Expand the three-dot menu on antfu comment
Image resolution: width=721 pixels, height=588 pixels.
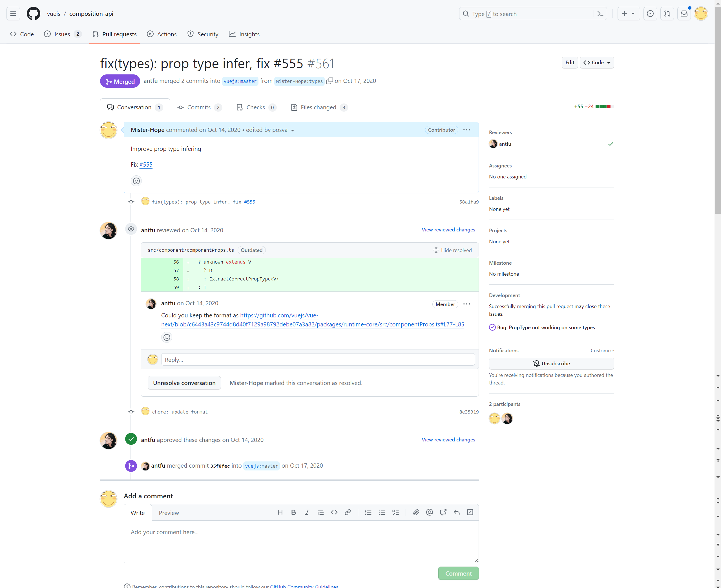click(466, 303)
